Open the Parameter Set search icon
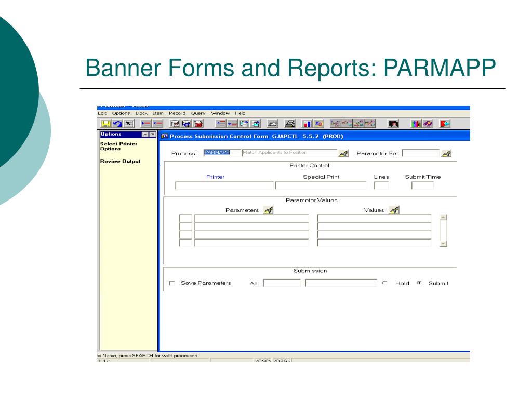Viewport: 532px width, 399px height. click(x=446, y=153)
